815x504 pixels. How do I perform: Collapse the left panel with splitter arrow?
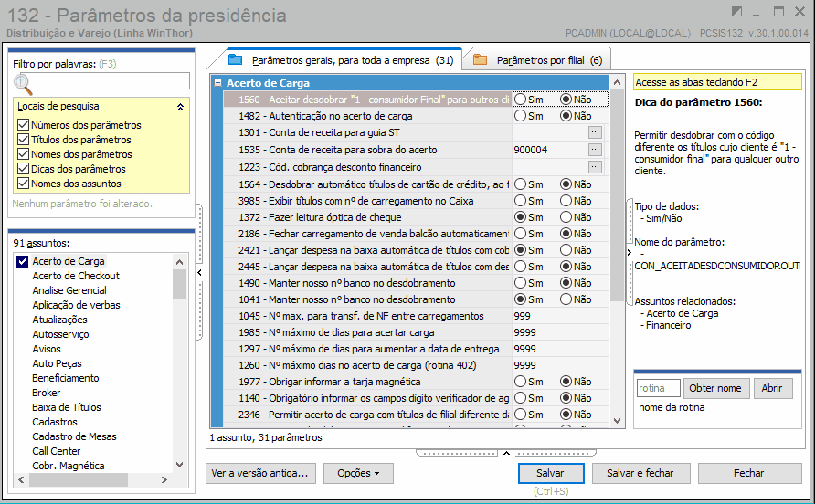tap(199, 272)
